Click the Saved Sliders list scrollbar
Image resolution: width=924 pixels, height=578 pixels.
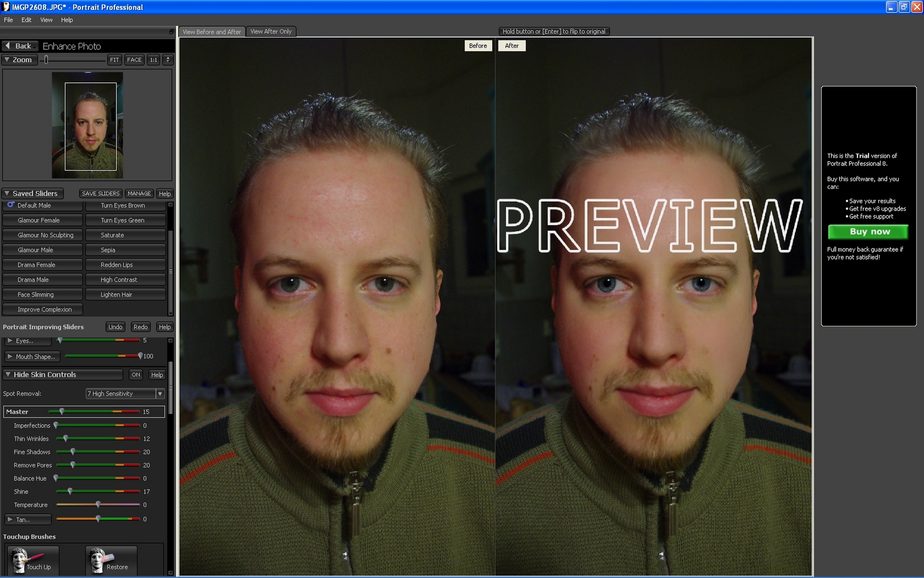point(170,258)
